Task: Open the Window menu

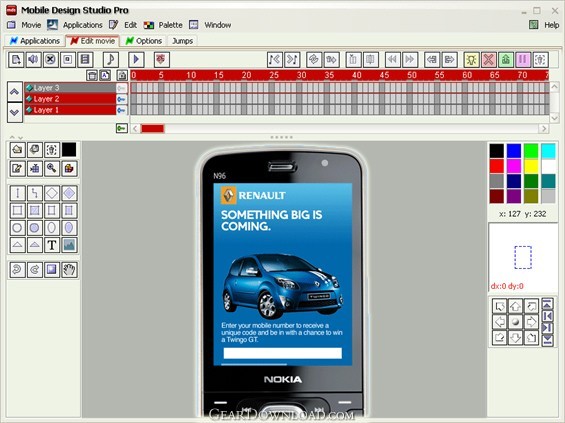Action: (218, 25)
